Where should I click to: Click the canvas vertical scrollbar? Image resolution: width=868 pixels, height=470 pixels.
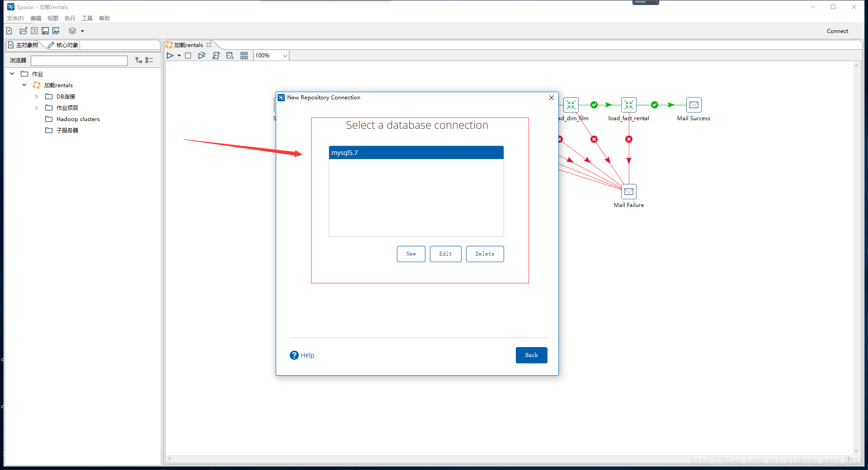856,258
